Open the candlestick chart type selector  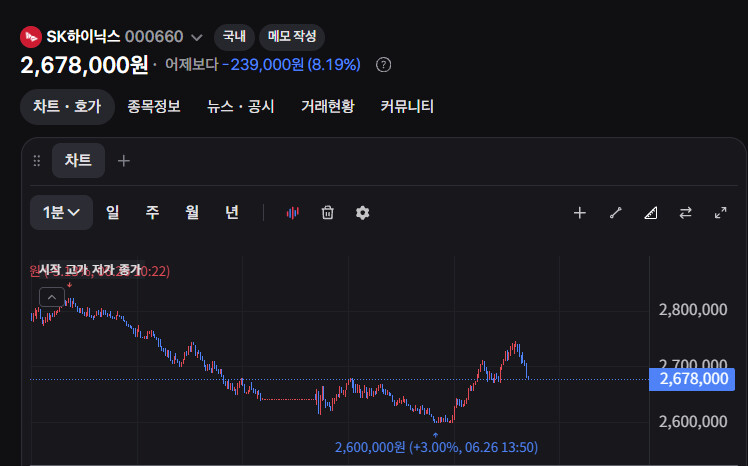[x=292, y=213]
